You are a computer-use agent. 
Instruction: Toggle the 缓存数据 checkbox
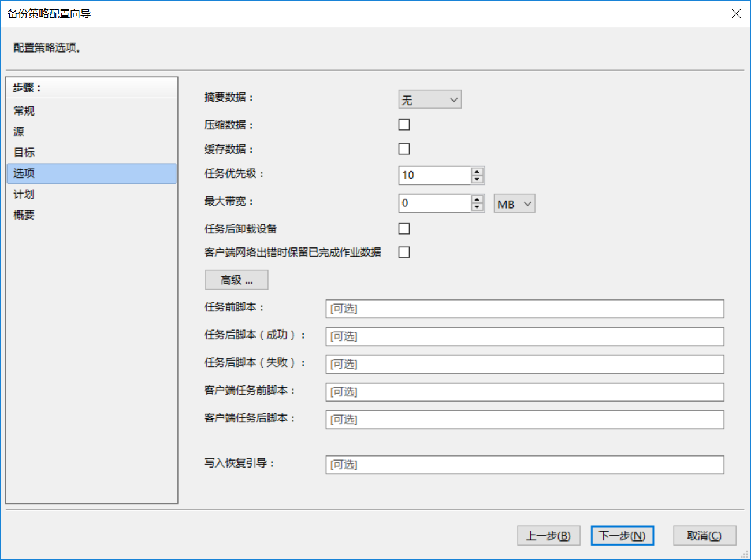tap(404, 149)
